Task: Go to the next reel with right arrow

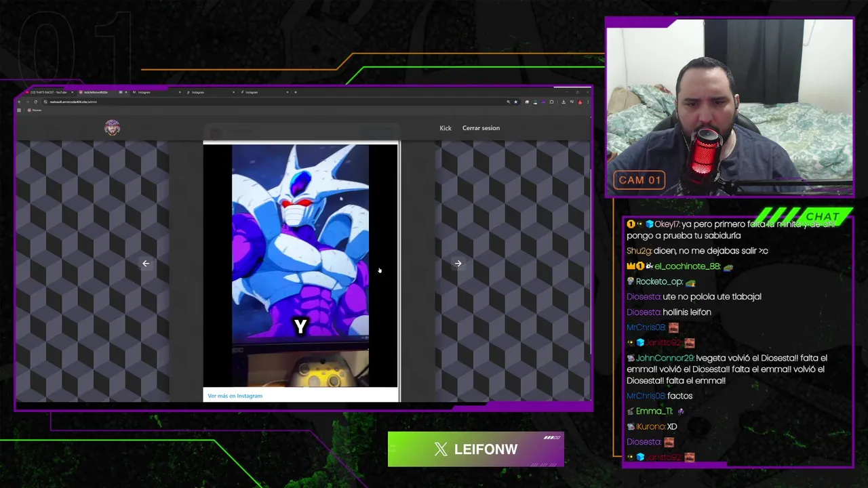Action: click(458, 264)
